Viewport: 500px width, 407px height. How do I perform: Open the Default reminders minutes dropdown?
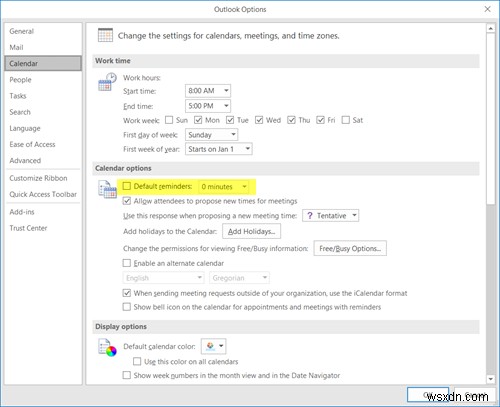[223, 187]
